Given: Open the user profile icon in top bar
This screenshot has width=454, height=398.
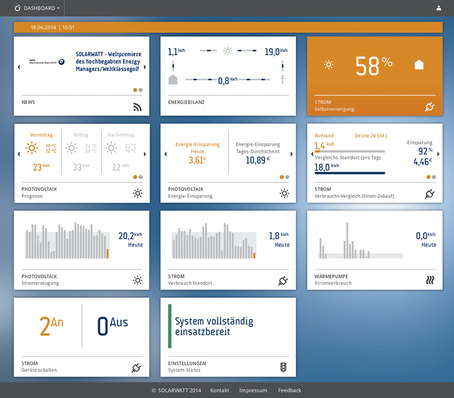Looking at the screenshot, I should coord(439,8).
